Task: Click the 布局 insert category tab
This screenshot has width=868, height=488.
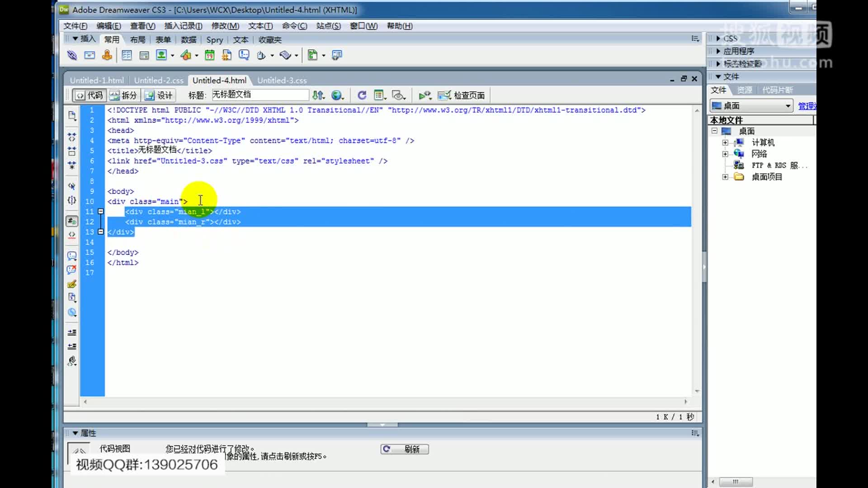Action: [x=138, y=40]
